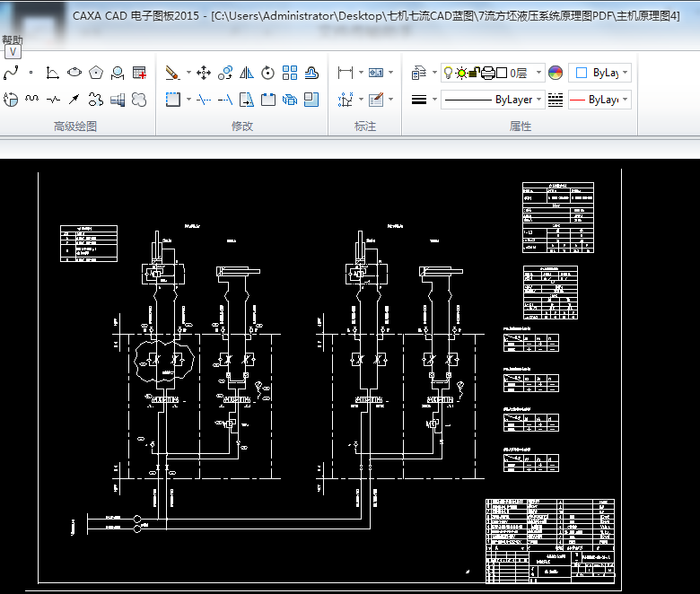Click the V shortcut key button
The height and width of the screenshot is (594, 700).
(13, 52)
